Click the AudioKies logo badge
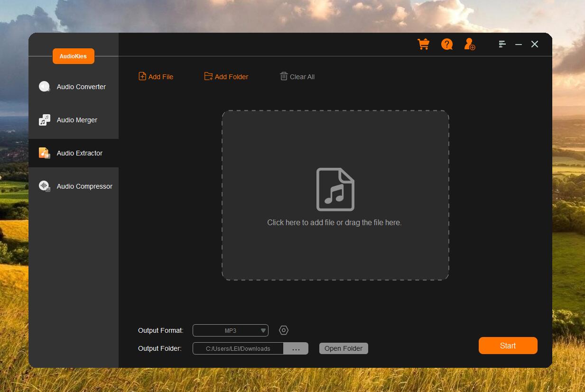Image resolution: width=585 pixels, height=392 pixels. pos(73,56)
